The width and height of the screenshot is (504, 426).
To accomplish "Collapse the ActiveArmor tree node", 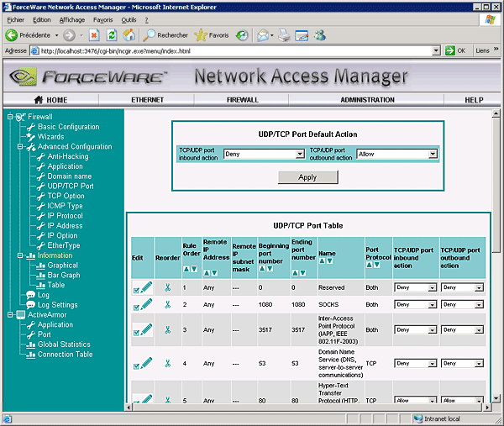I will 10,315.
